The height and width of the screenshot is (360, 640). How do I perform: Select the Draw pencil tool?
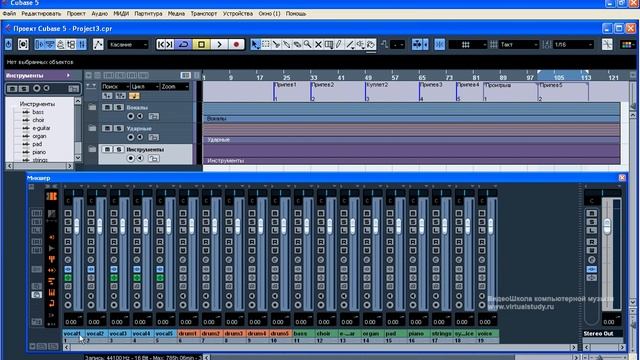pyautogui.click(x=339, y=44)
